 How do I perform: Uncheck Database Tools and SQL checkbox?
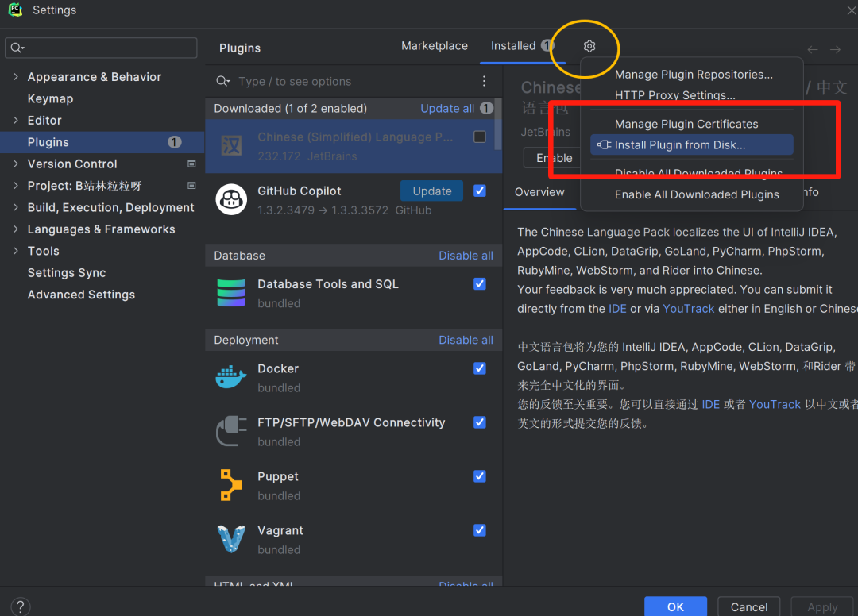coord(479,283)
